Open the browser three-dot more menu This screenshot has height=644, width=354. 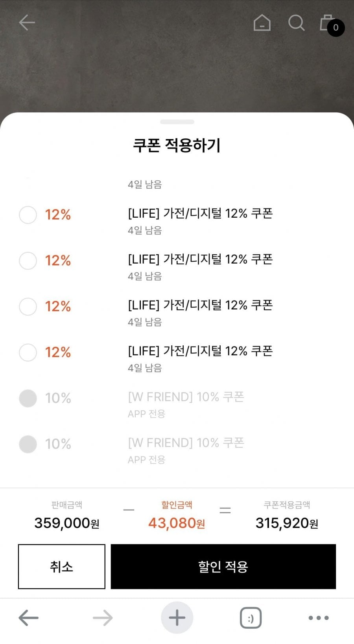[318, 618]
